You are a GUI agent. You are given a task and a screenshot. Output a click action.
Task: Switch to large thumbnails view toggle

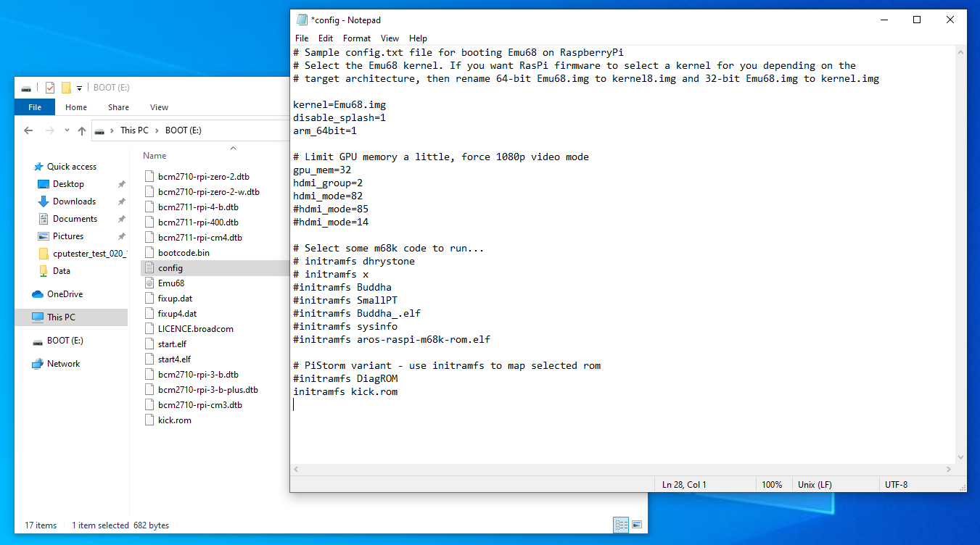[x=637, y=525]
